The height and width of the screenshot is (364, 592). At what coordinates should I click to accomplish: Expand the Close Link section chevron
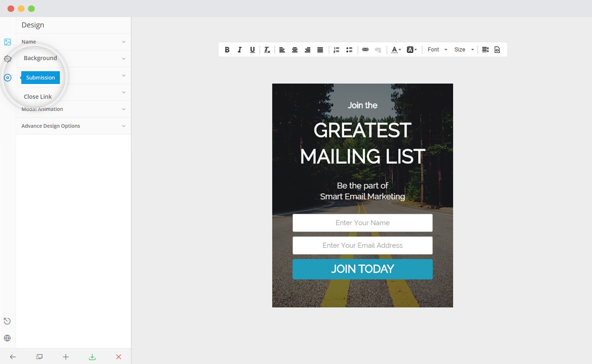click(x=124, y=92)
